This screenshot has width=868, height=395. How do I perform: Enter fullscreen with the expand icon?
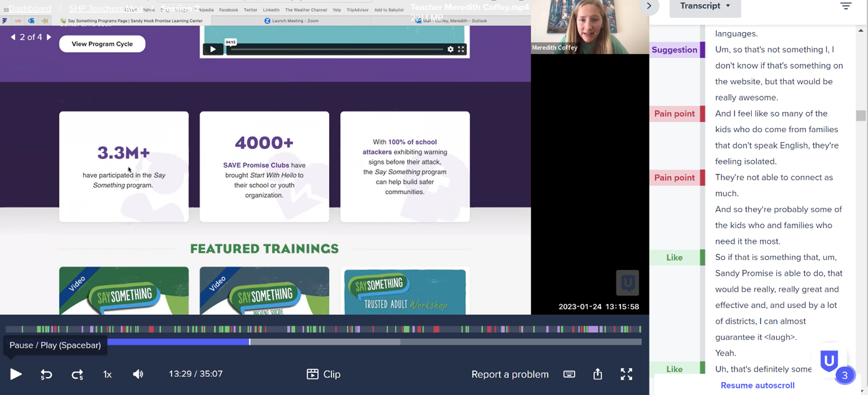(627, 374)
